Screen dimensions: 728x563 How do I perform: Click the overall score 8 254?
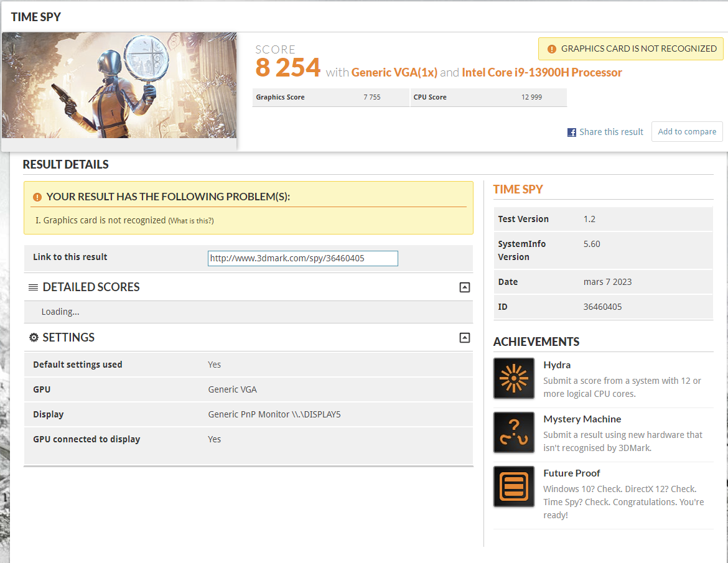click(288, 67)
